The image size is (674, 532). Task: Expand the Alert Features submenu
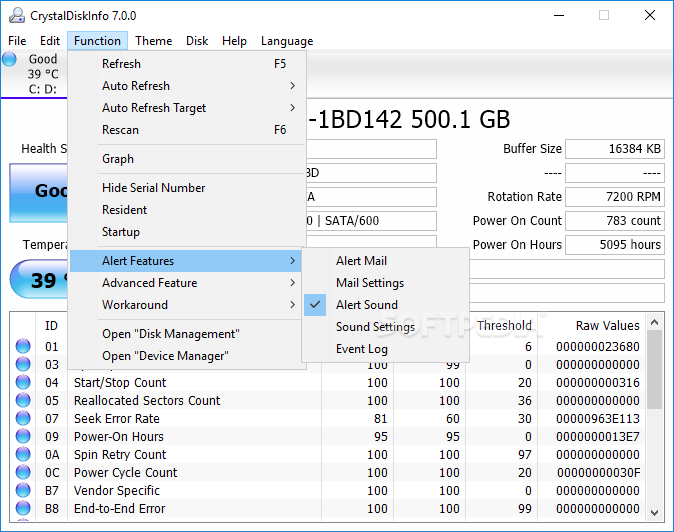click(x=187, y=261)
